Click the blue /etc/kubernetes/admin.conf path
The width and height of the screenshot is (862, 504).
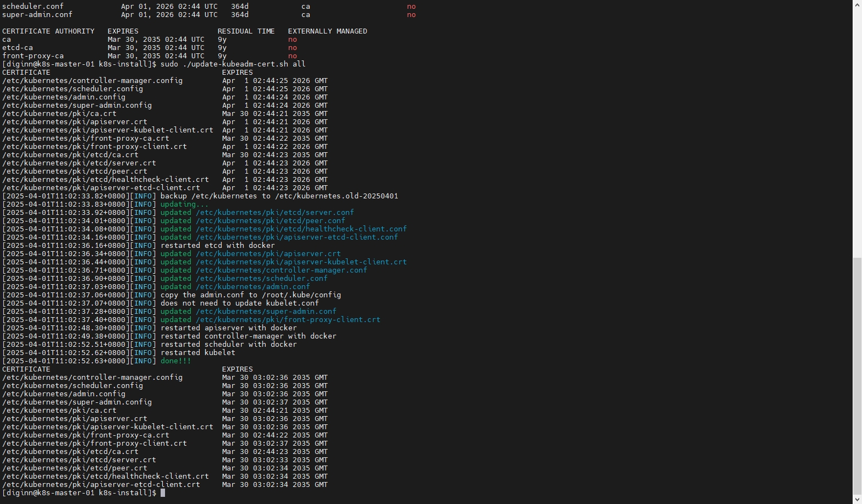click(x=252, y=287)
